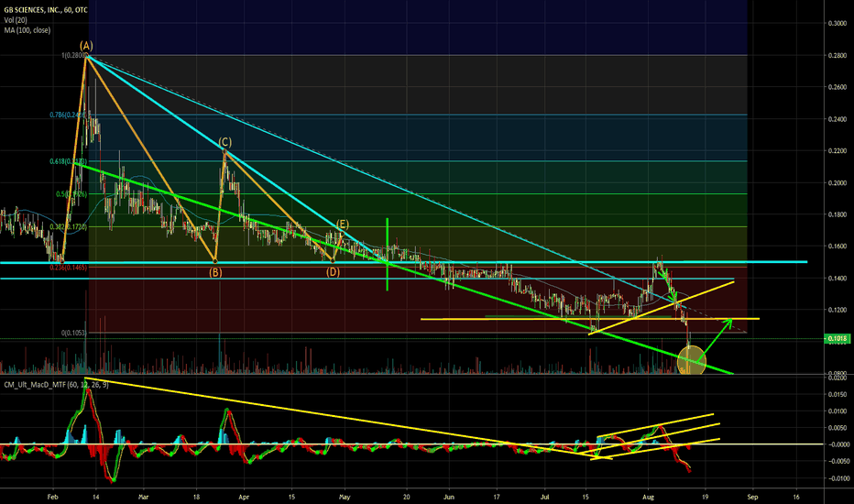Click the 18 date label
Viewport: 854px width, 504px height.
click(x=196, y=497)
